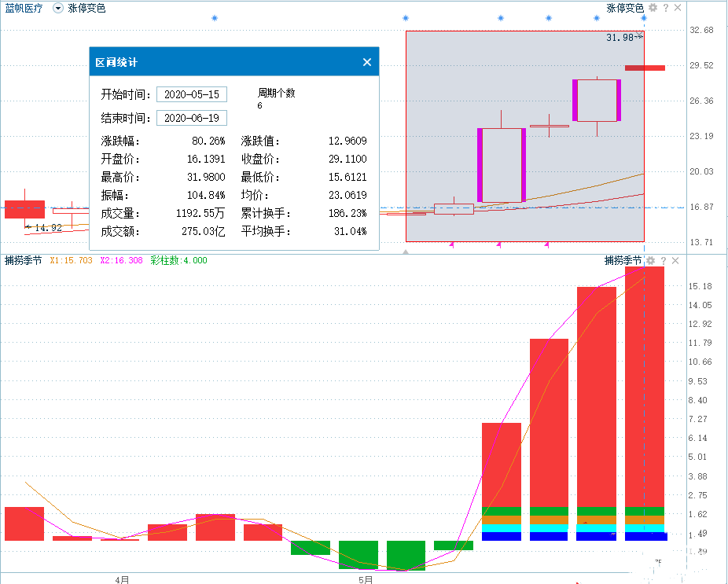
Task: Close the 区间统计 dialog
Action: click(367, 62)
